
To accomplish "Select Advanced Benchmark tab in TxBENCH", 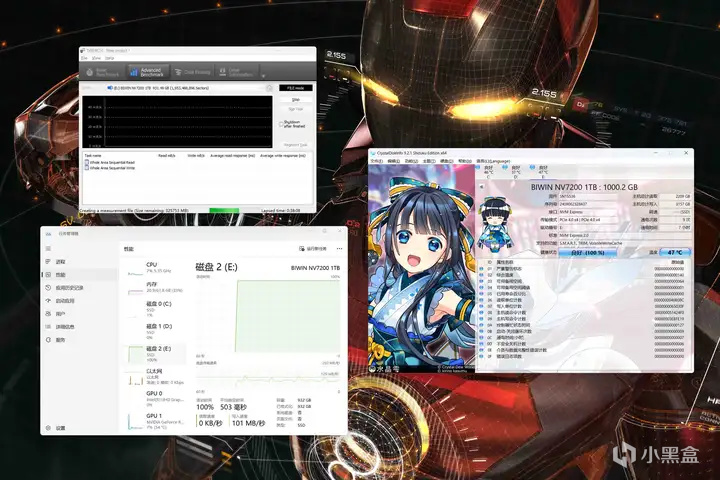I will pos(147,72).
